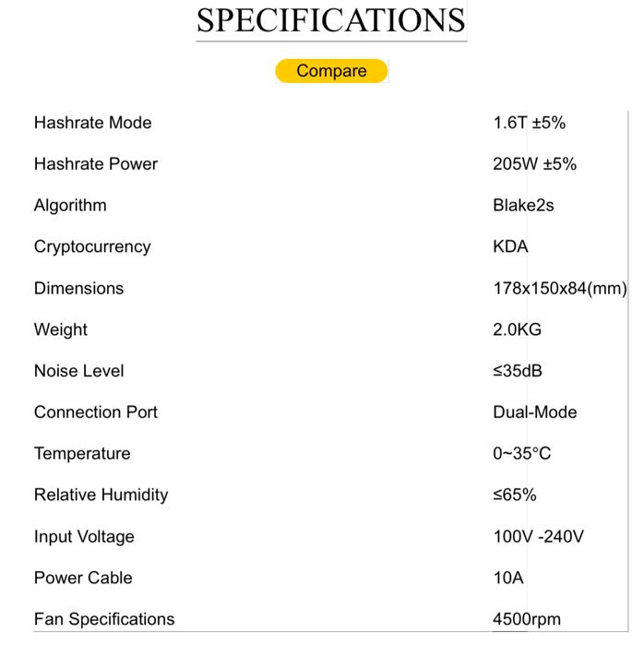Click the Dual-Mode connection port value
Screen dimensions: 644x645
534,412
